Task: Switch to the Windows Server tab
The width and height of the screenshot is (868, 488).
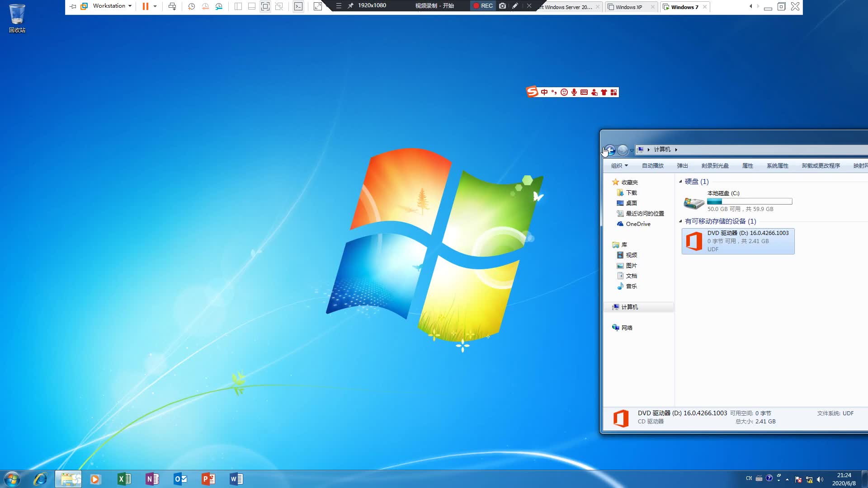Action: point(565,7)
